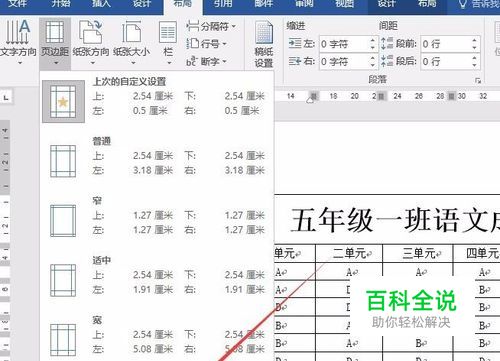
Task: Switch to the File (文件) tab
Action: [17, 4]
